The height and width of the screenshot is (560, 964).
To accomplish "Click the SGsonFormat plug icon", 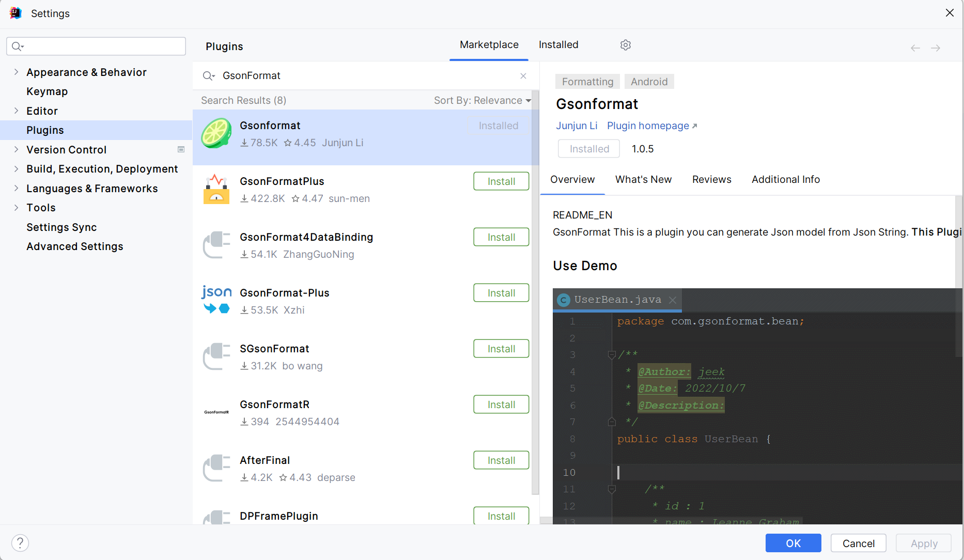I will point(216,356).
